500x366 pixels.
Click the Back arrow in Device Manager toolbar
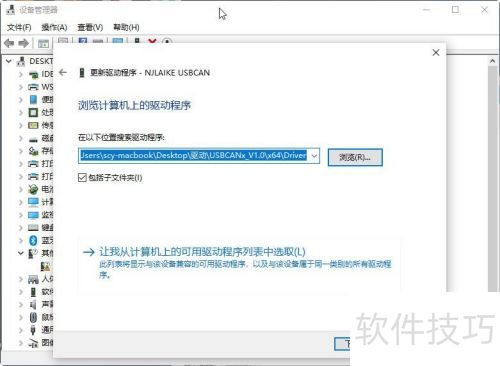(x=9, y=43)
